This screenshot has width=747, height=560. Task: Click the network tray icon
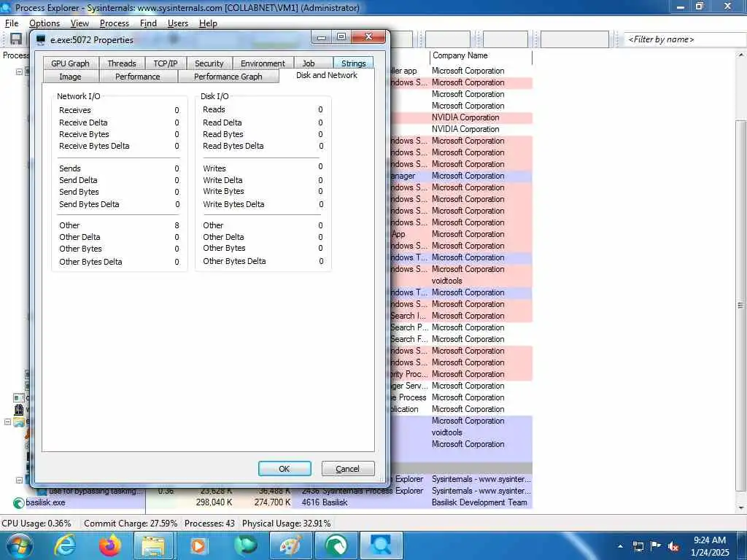click(x=638, y=547)
